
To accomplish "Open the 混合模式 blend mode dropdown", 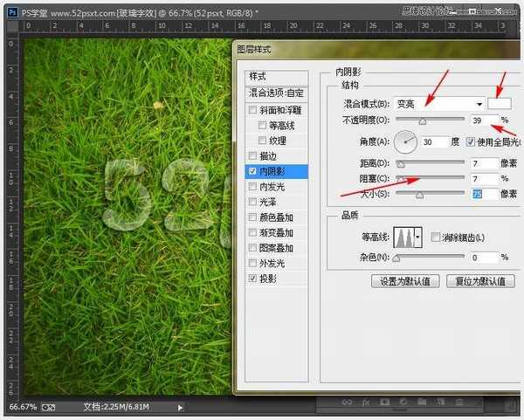I will [438, 102].
